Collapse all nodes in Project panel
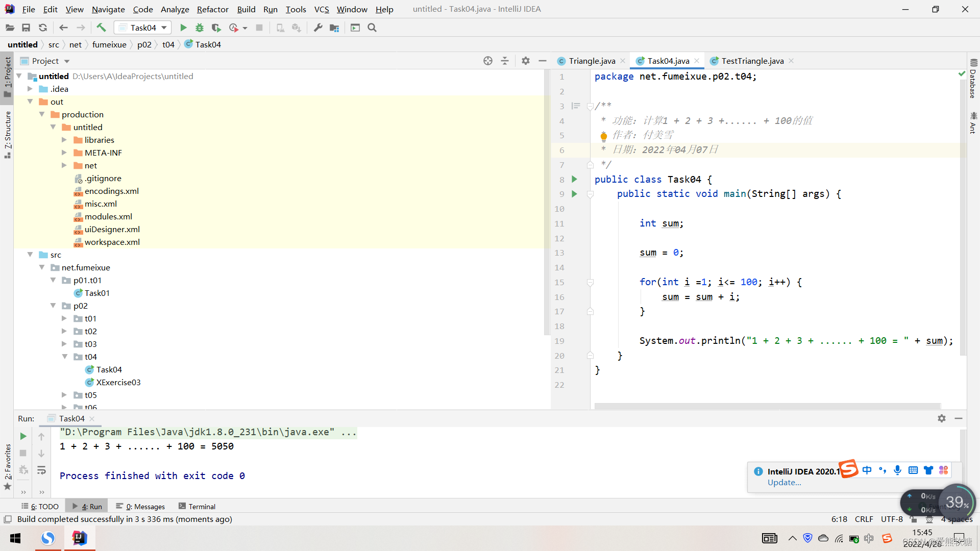Viewport: 980px width, 551px height. tap(505, 61)
